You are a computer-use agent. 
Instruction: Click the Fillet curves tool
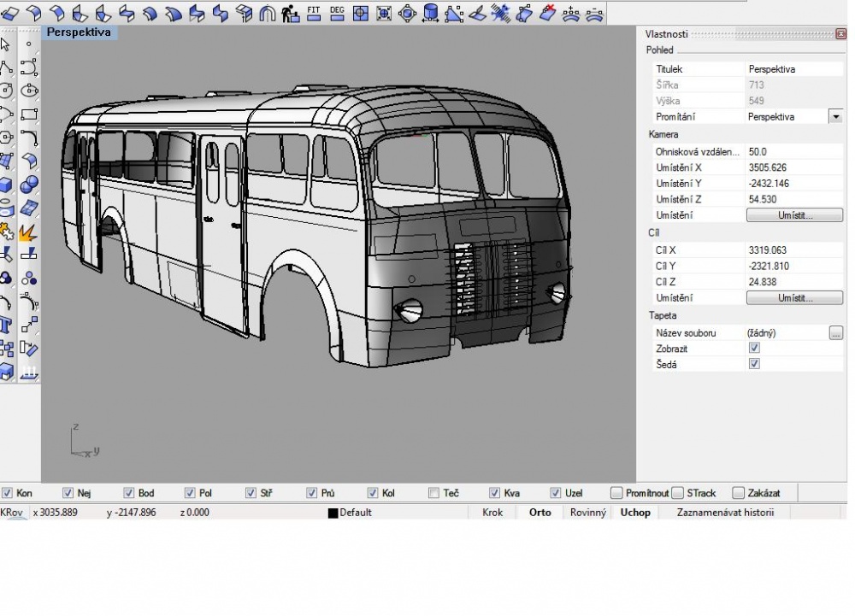(x=29, y=138)
